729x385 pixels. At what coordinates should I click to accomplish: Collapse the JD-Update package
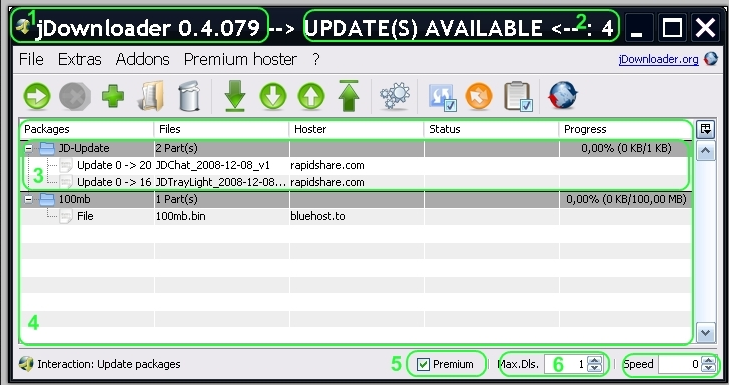(x=29, y=149)
